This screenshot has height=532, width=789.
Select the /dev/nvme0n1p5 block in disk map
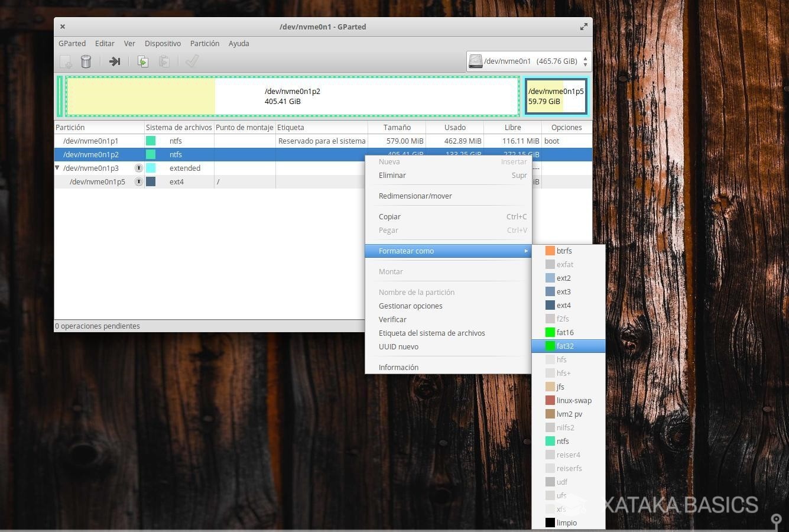click(x=555, y=96)
